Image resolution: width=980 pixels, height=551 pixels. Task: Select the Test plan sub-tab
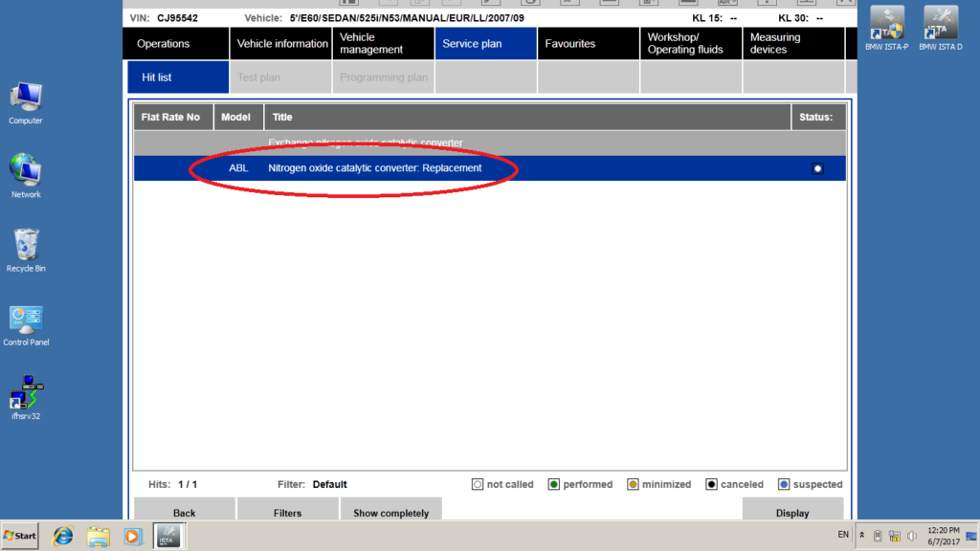tap(280, 77)
